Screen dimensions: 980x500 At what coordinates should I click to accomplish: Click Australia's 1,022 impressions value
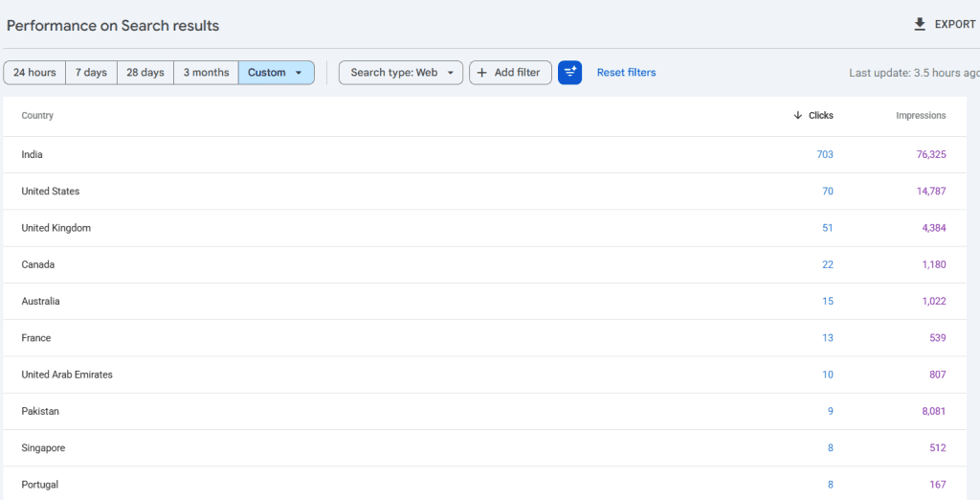click(934, 301)
